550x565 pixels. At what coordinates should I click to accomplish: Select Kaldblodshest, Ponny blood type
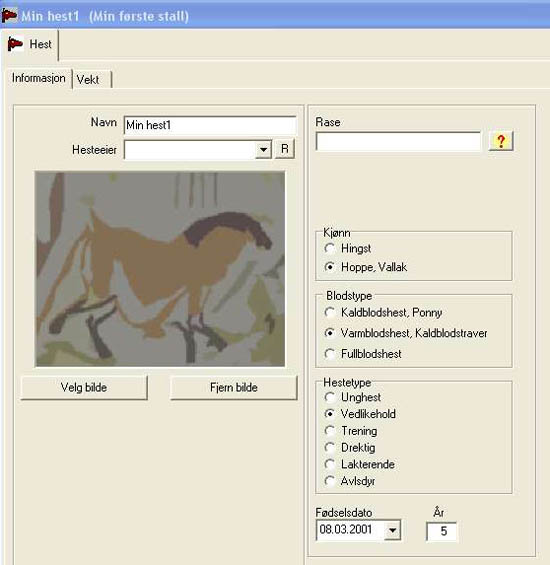(329, 312)
